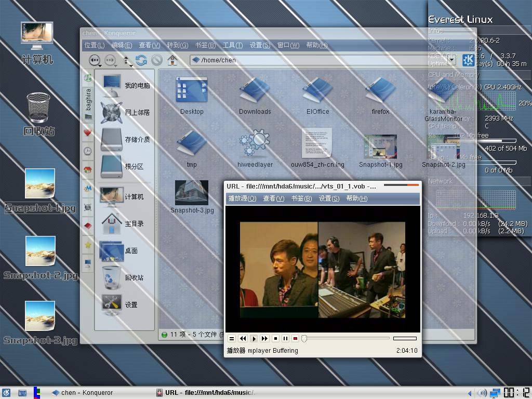Click the media player seek slider handle
Image resolution: width=532 pixels, height=399 pixels.
304,339
